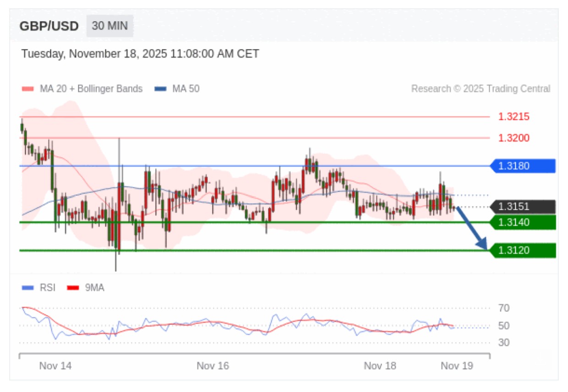Toggle MA 20 + Bollinger Bands legend label

point(91,89)
